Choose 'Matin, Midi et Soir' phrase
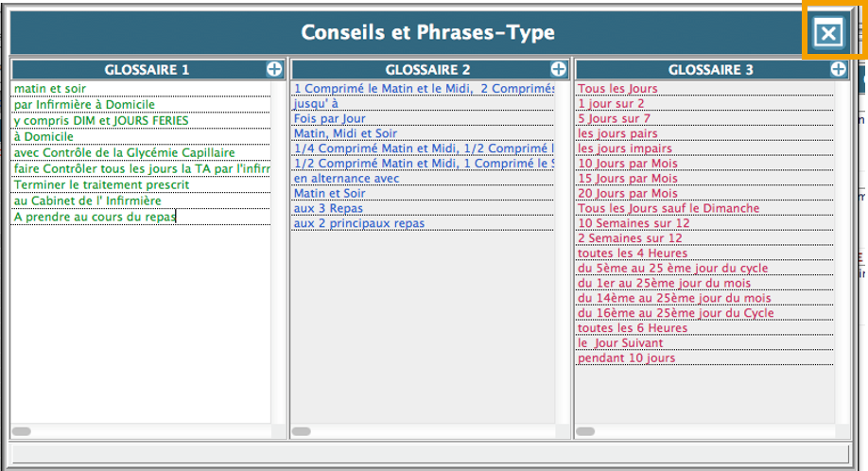Image resolution: width=868 pixels, height=471 pixels. click(x=345, y=134)
